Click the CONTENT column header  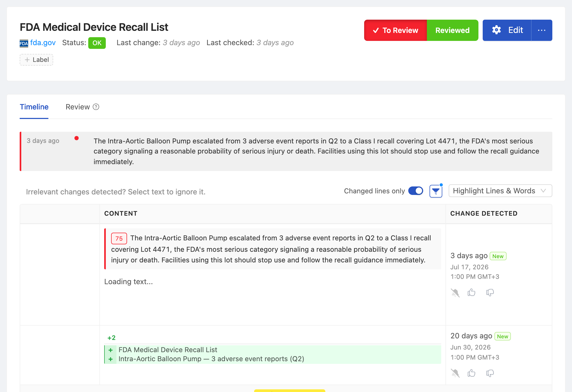(x=121, y=214)
